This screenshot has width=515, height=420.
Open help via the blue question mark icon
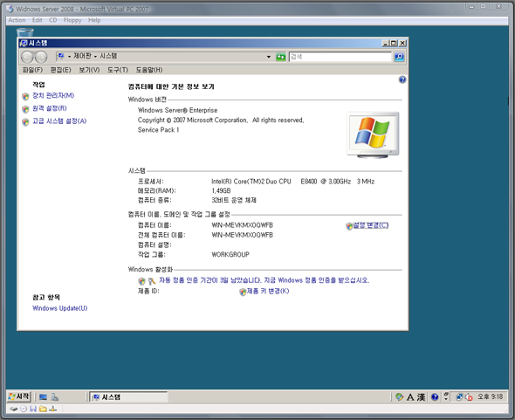402,79
